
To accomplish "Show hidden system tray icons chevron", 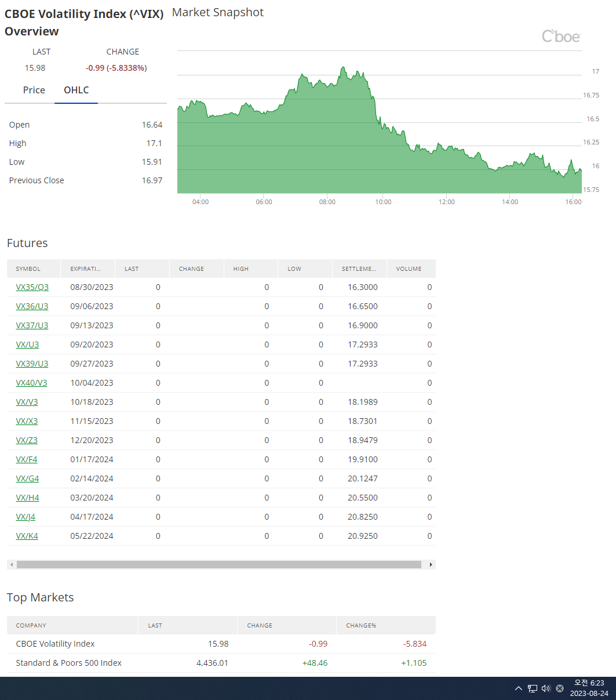I will pos(519,688).
